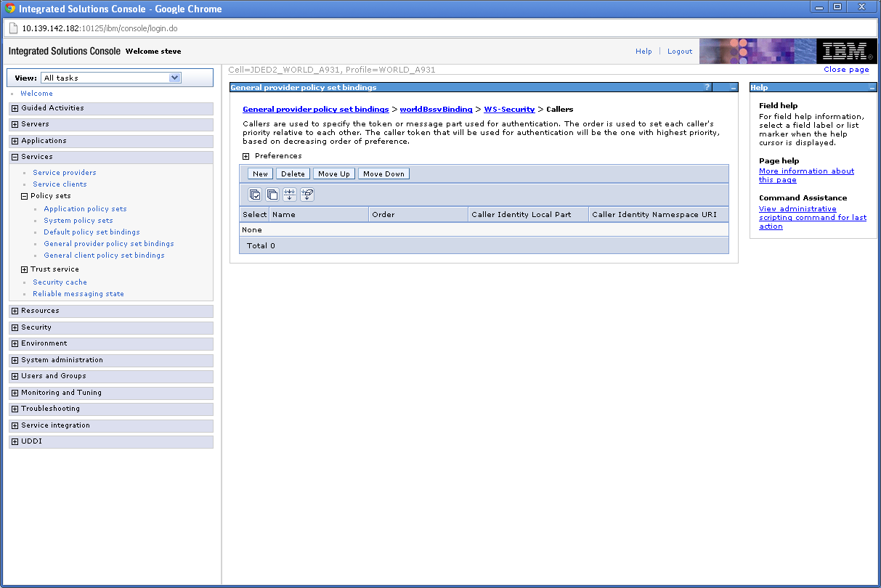Expand the Trust service subtree
The height and width of the screenshot is (588, 881).
(x=24, y=269)
